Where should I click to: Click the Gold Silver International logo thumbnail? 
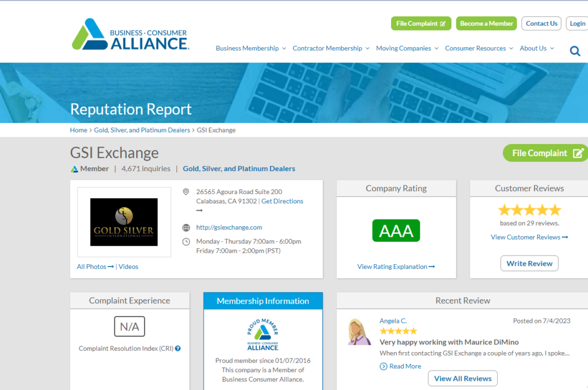[x=124, y=222]
